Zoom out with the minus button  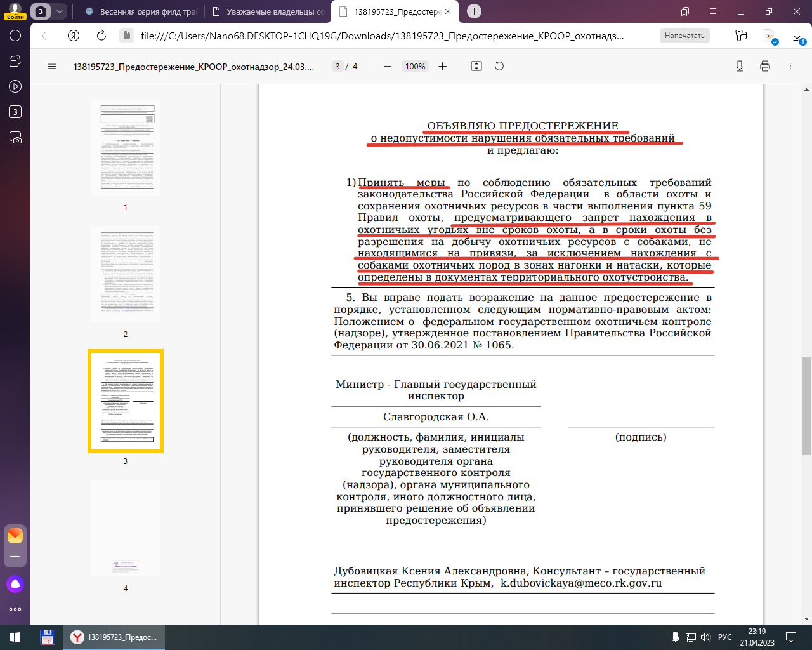pyautogui.click(x=388, y=67)
